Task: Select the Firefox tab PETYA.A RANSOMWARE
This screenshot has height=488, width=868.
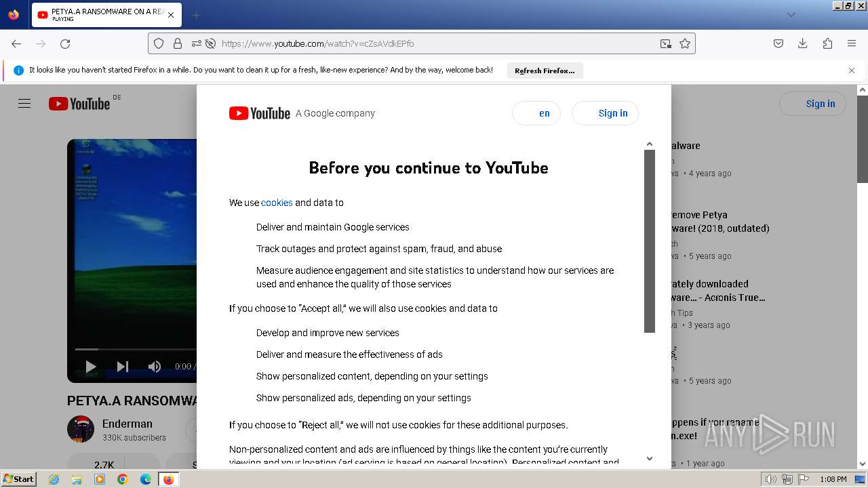Action: click(x=106, y=15)
